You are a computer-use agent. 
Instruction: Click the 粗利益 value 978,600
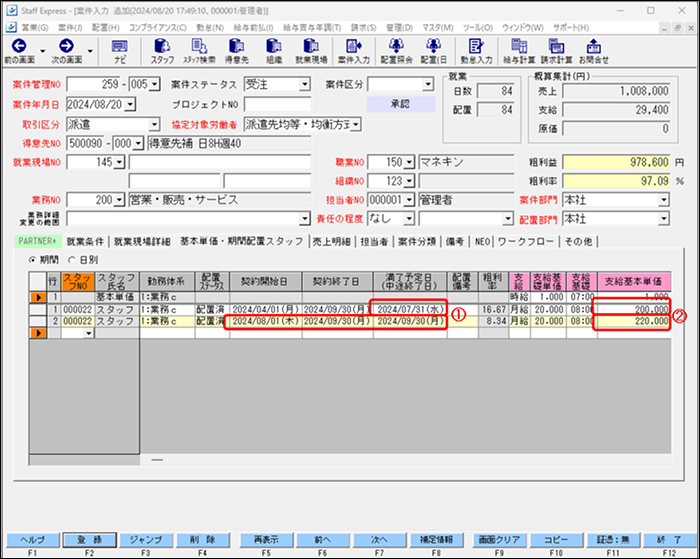pyautogui.click(x=616, y=162)
